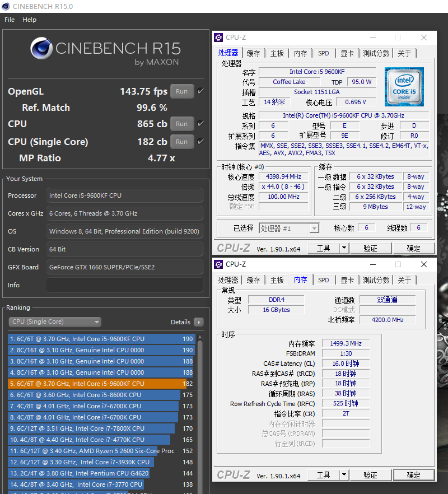Click the CPU-Z icon on the processor window
Viewport: 448px width, 494px height.
pyautogui.click(x=218, y=37)
